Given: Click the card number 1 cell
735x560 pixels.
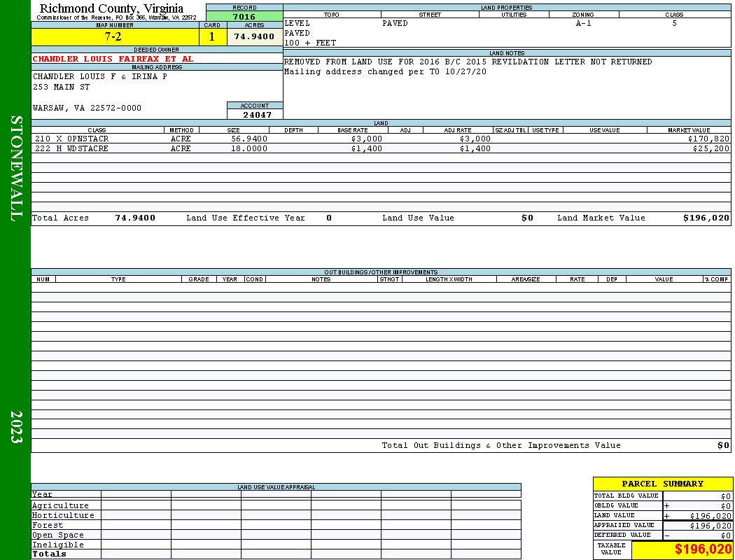Looking at the screenshot, I should coord(213,36).
